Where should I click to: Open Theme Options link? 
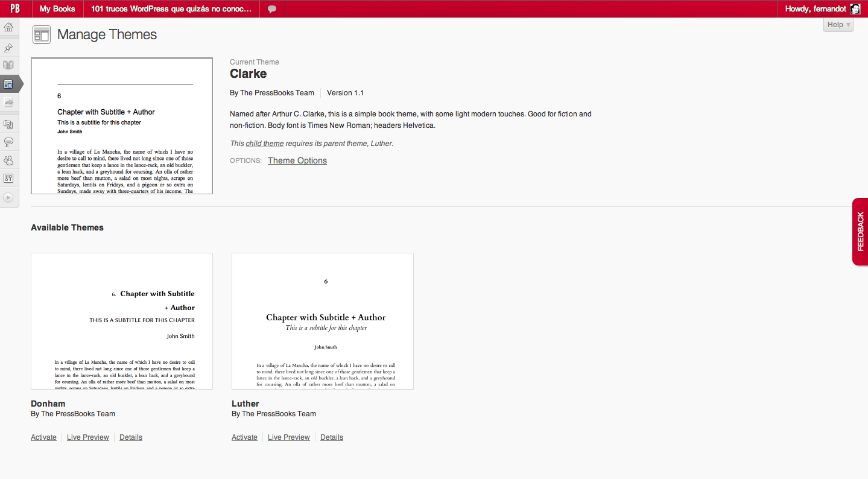[x=297, y=160]
